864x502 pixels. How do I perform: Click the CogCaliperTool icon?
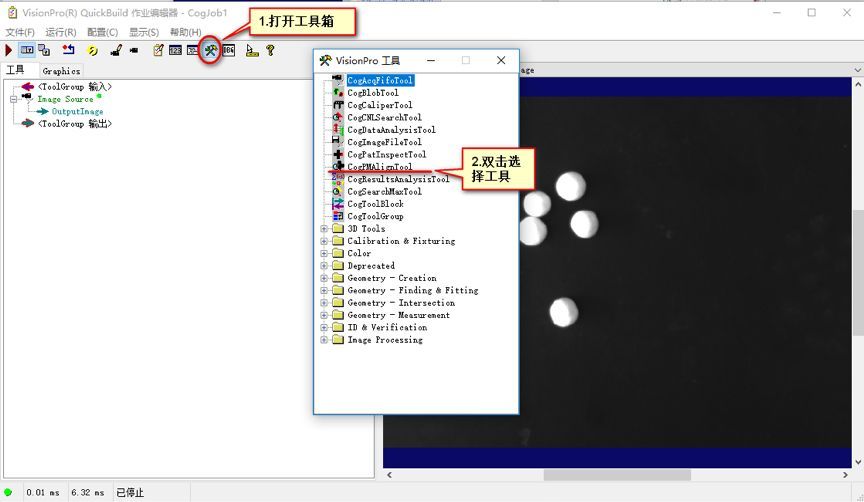coord(338,105)
